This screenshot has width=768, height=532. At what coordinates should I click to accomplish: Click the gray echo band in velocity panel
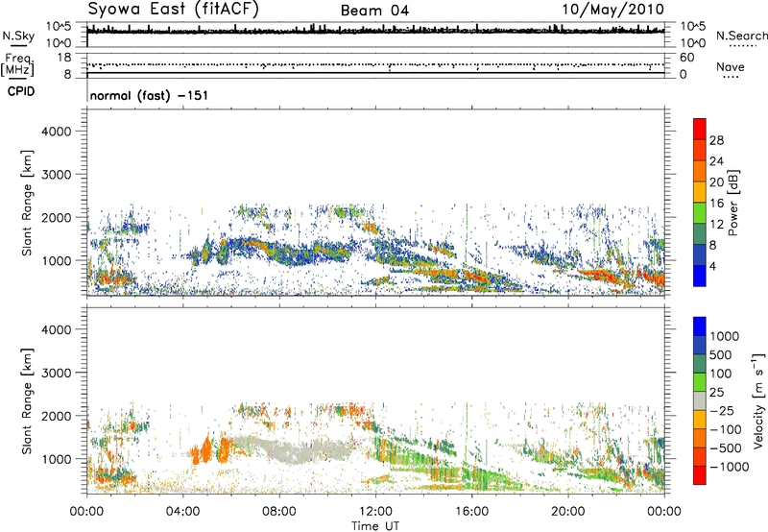click(294, 450)
